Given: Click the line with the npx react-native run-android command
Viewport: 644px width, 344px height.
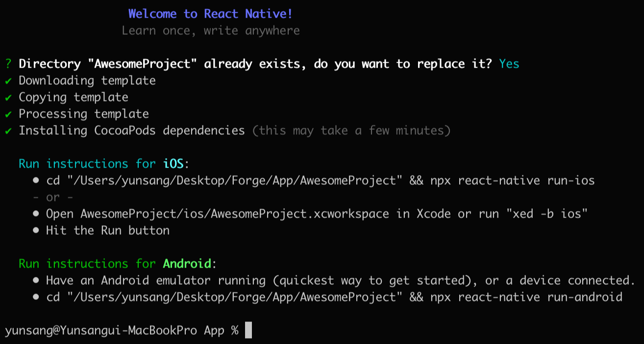Looking at the screenshot, I should tap(327, 297).
